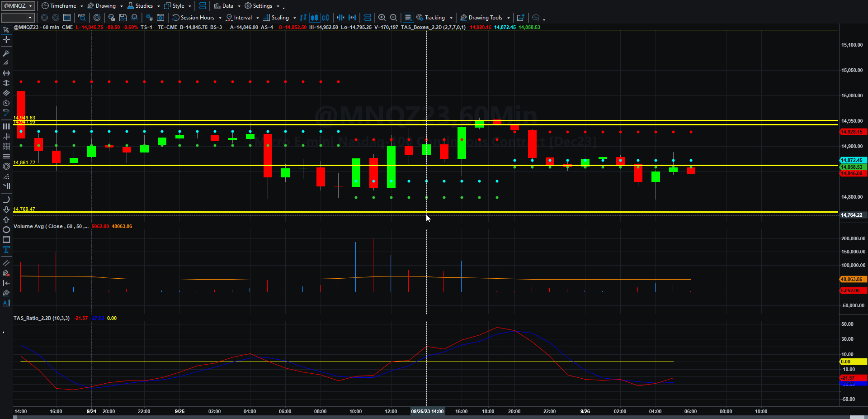Click the 09/25/23 14:00 time axis marker
Image resolution: width=868 pixels, height=419 pixels.
click(x=427, y=411)
